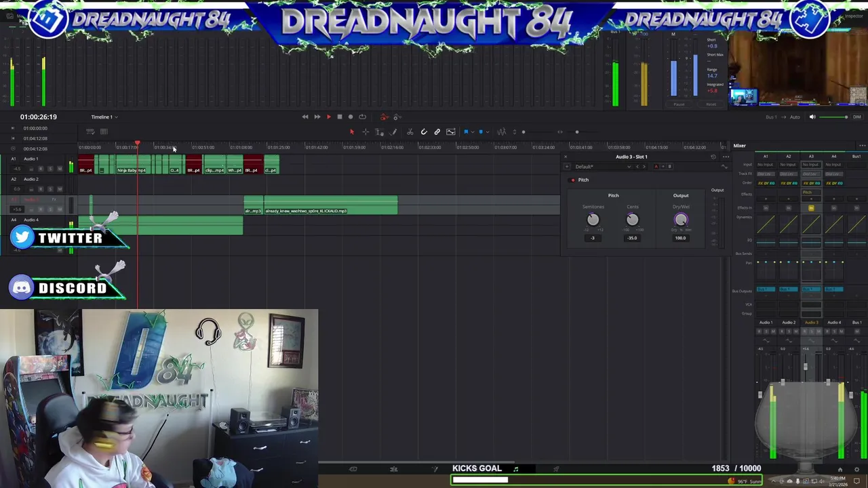Viewport: 868px width, 488px height.
Task: Click the fast forward transport button
Action: (317, 117)
